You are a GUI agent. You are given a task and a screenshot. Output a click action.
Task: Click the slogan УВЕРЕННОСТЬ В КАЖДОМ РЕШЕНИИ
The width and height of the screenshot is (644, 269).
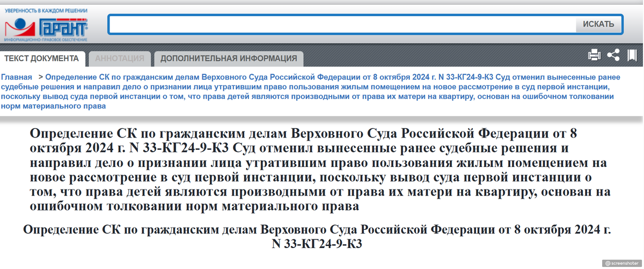pos(47,11)
